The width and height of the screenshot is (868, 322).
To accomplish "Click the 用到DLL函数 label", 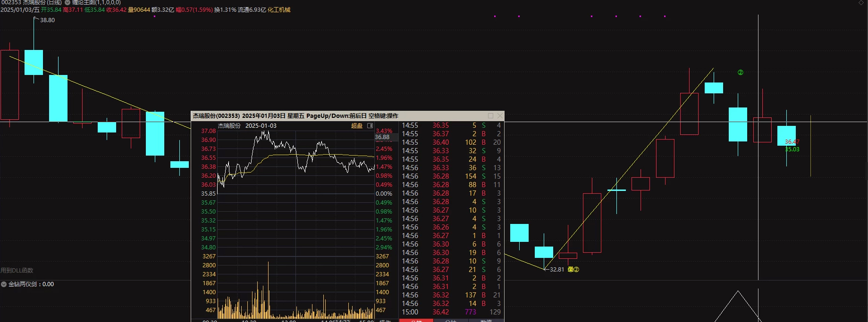I will 17,271.
